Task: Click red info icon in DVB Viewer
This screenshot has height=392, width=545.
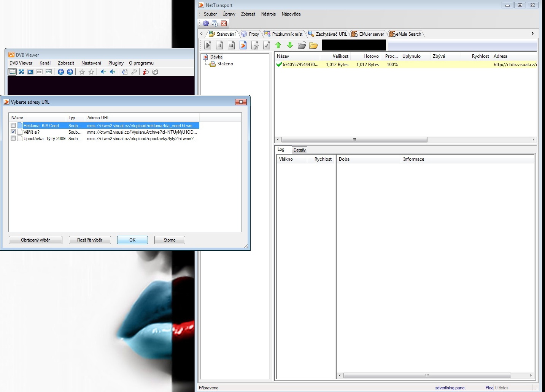Action: pos(146,72)
